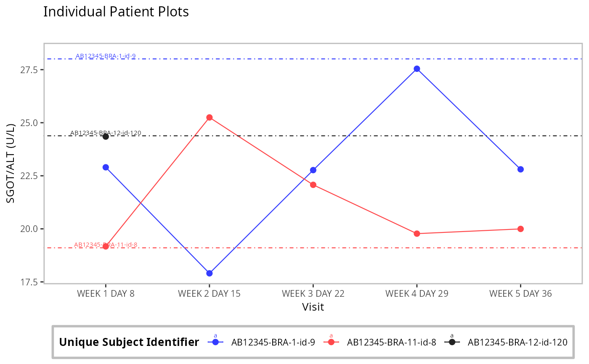Click the legend text AB12345-BRA-12-id-120
Image resolution: width=589 pixels, height=364 pixels.
[x=517, y=342]
